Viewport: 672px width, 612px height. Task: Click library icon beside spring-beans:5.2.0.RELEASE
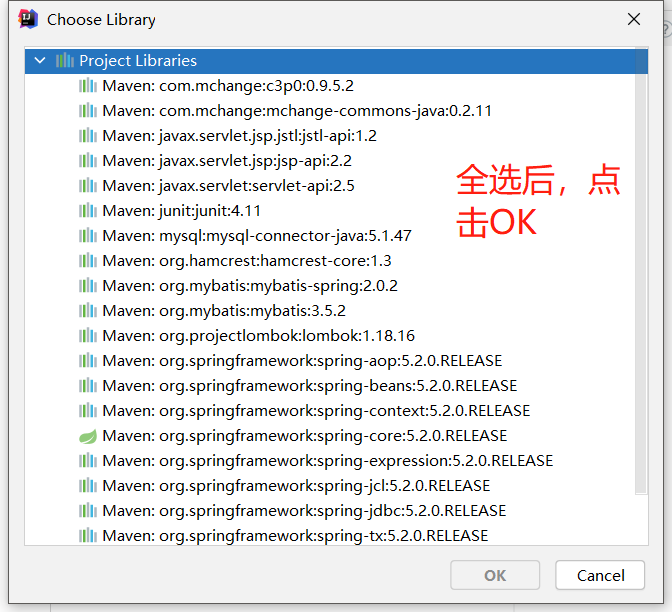tap(88, 386)
